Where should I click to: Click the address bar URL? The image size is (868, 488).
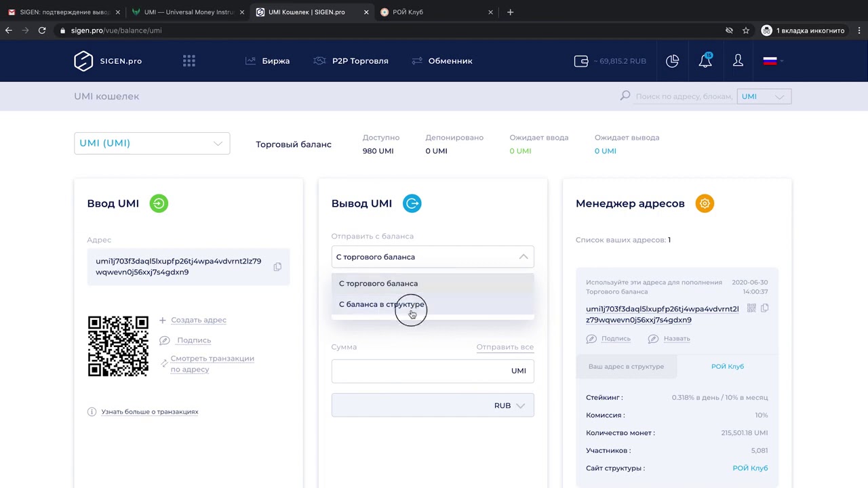pyautogui.click(x=116, y=30)
